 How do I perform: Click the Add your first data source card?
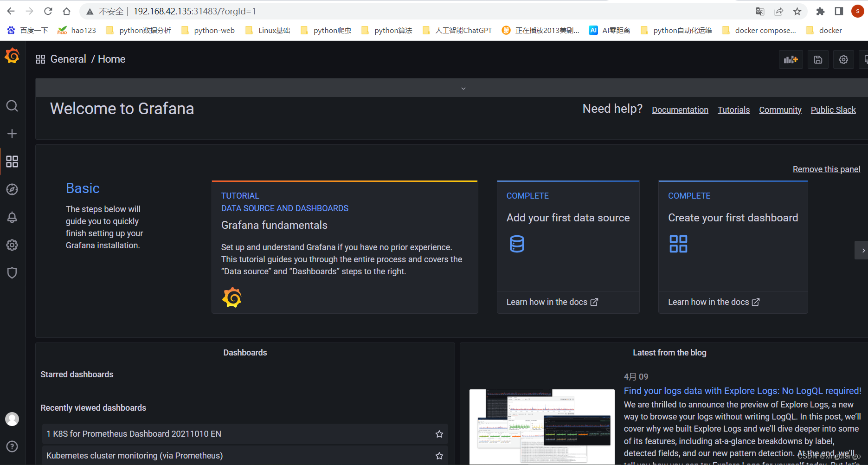(x=568, y=247)
